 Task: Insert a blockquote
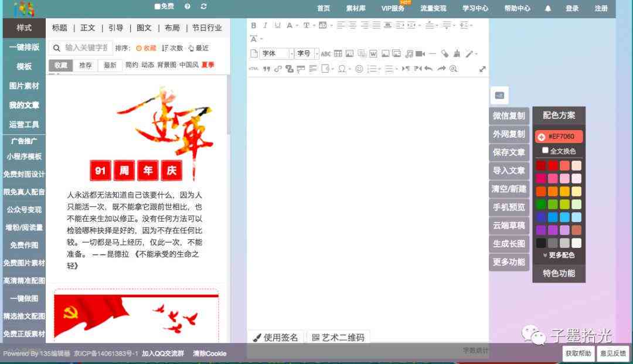click(x=267, y=69)
